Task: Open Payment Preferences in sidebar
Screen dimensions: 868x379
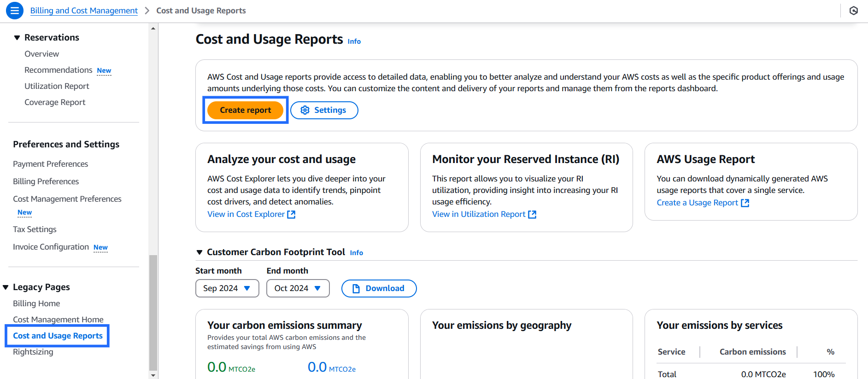Action: (x=50, y=164)
